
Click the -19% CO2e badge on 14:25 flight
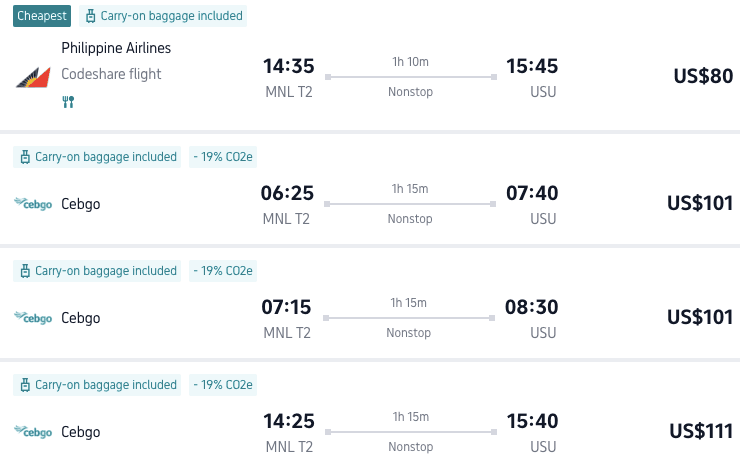223,385
